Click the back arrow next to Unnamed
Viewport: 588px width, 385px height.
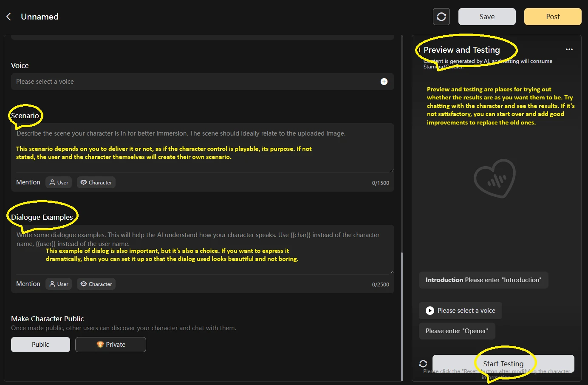[x=8, y=17]
